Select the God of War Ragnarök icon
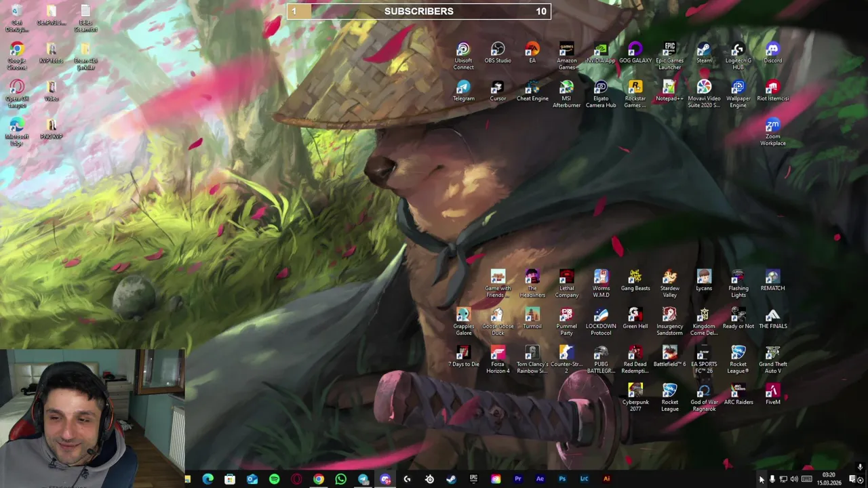The width and height of the screenshot is (868, 488). 704,397
